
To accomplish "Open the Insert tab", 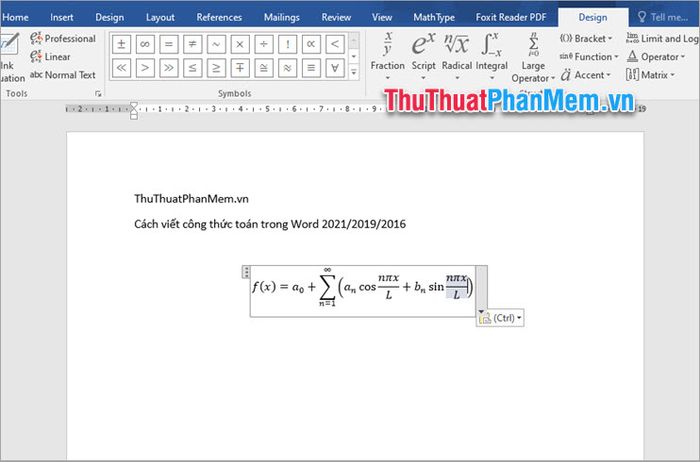I will coord(62,17).
